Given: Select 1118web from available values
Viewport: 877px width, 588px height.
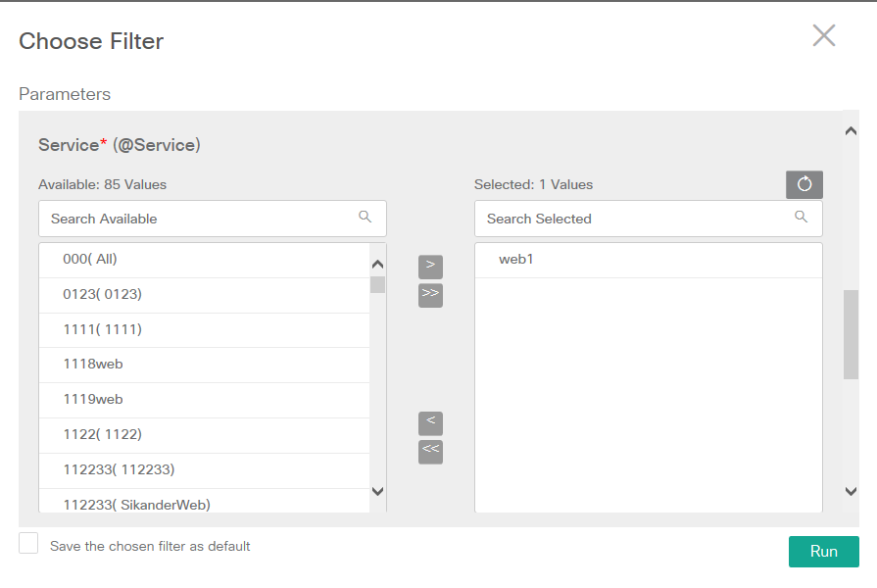Looking at the screenshot, I should [x=93, y=365].
